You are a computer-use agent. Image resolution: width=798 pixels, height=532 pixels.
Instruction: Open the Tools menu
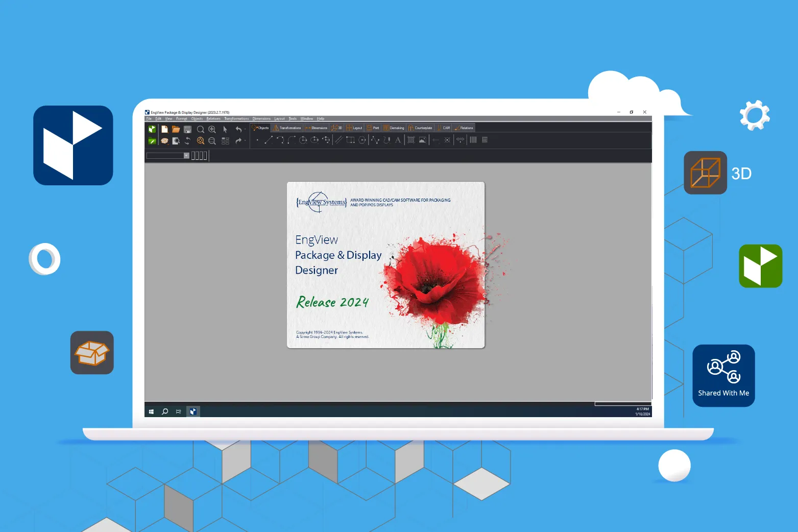tap(293, 118)
